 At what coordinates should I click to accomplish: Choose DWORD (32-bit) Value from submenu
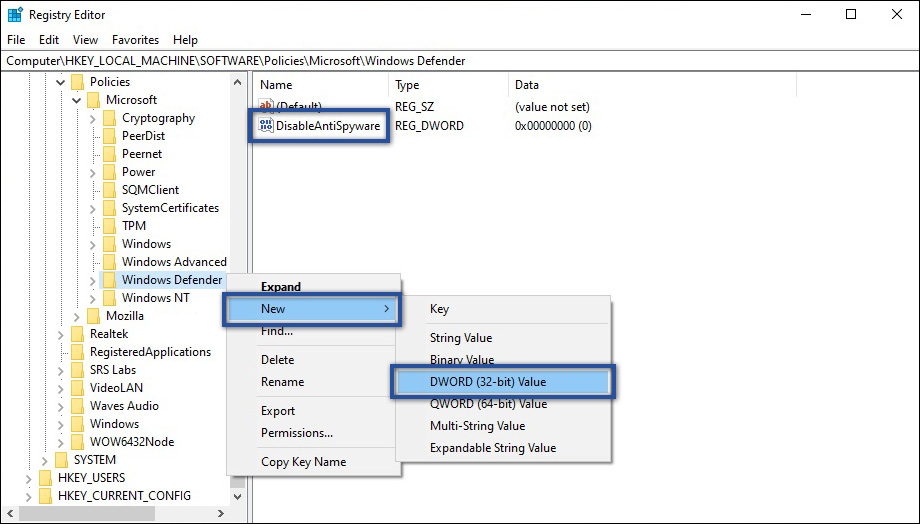coord(502,382)
